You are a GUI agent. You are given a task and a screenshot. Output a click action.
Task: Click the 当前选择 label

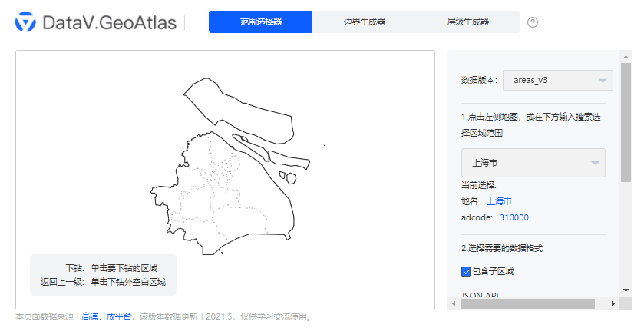(x=478, y=185)
